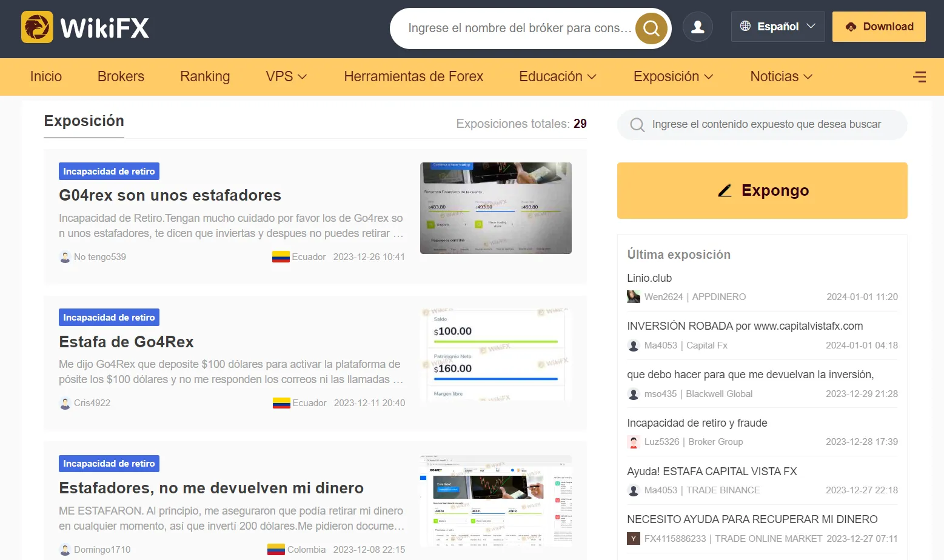
Task: Open the Brokers section
Action: (121, 76)
